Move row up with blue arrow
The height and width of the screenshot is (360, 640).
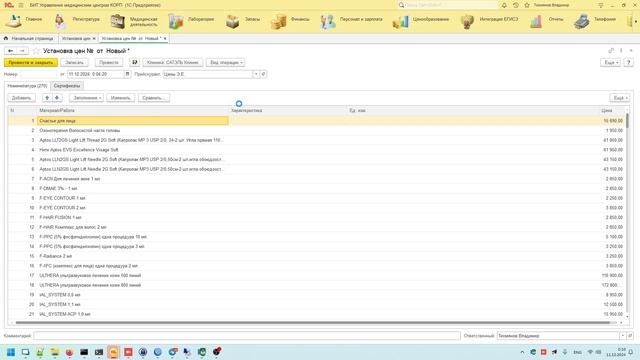pyautogui.click(x=47, y=98)
